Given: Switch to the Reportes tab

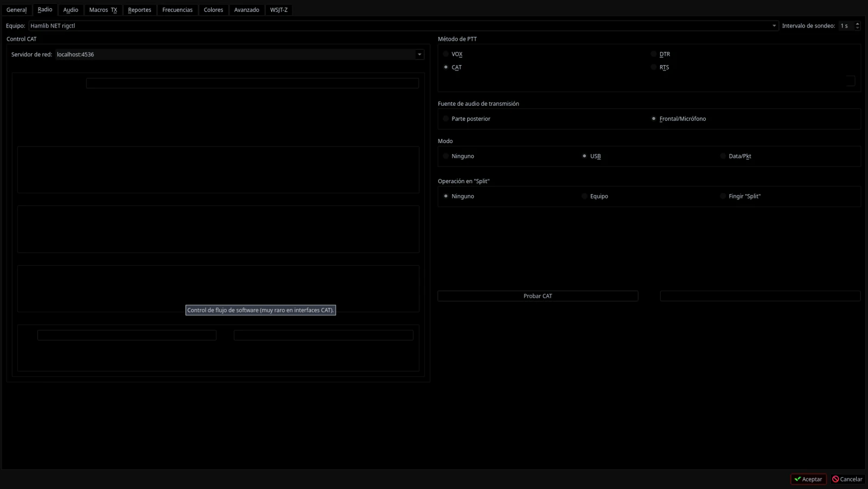Looking at the screenshot, I should click(139, 10).
